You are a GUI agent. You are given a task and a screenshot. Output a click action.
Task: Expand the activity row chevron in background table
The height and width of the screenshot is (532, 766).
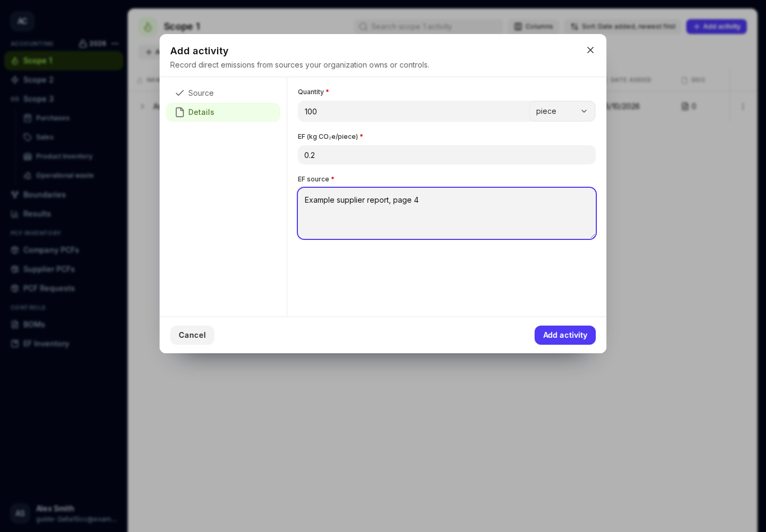[x=143, y=106]
